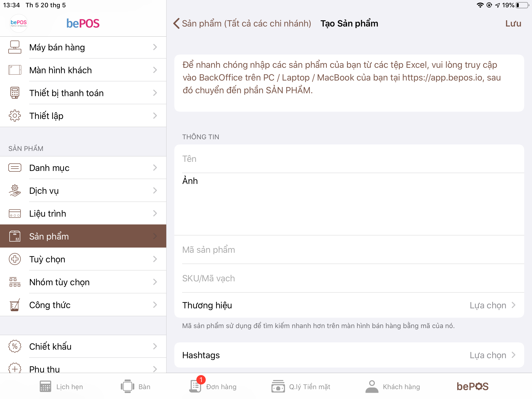Tap the Công thức recipe icon
The width and height of the screenshot is (532, 399).
(x=15, y=305)
